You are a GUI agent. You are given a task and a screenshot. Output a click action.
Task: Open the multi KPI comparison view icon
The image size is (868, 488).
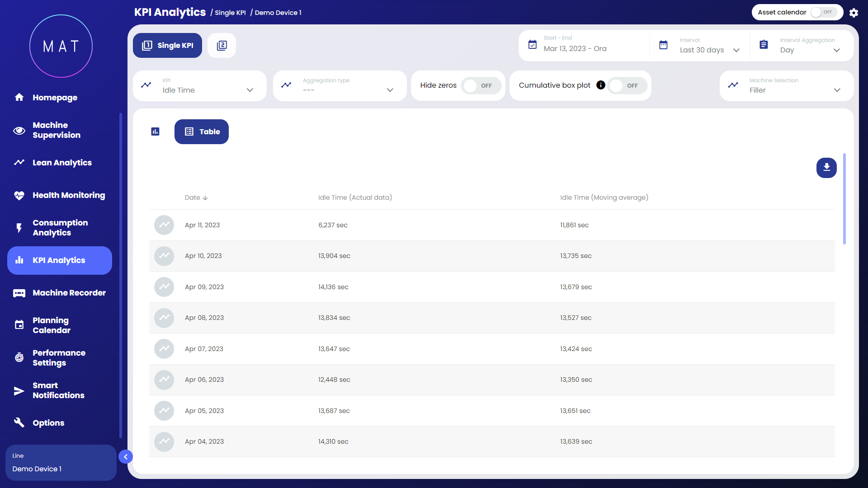coord(222,45)
